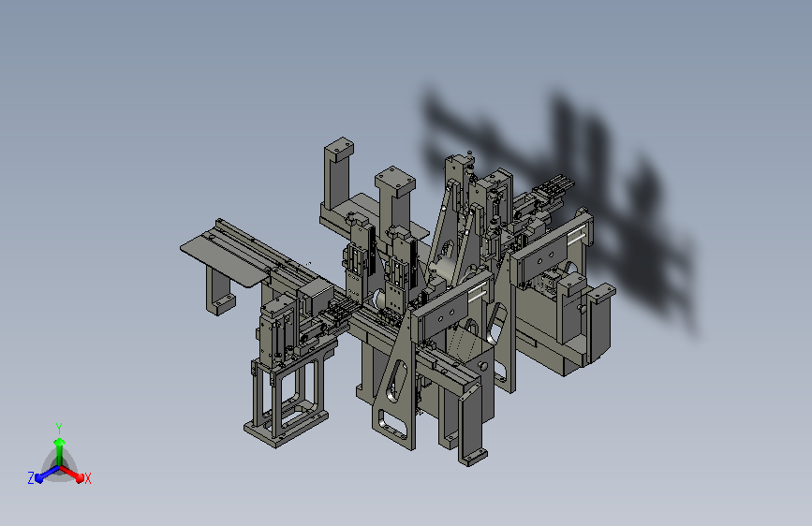Click the green Y axis arrow on triad
This screenshot has width=812, height=526.
[59, 450]
